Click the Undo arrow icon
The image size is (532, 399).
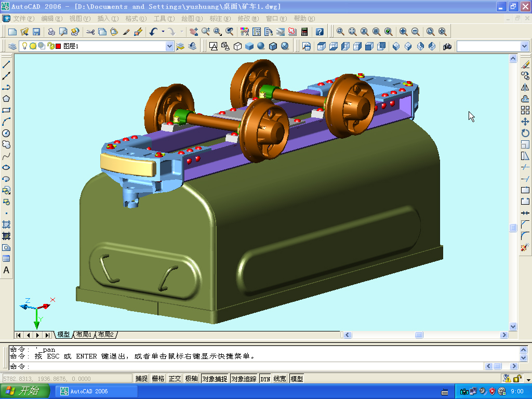(154, 32)
